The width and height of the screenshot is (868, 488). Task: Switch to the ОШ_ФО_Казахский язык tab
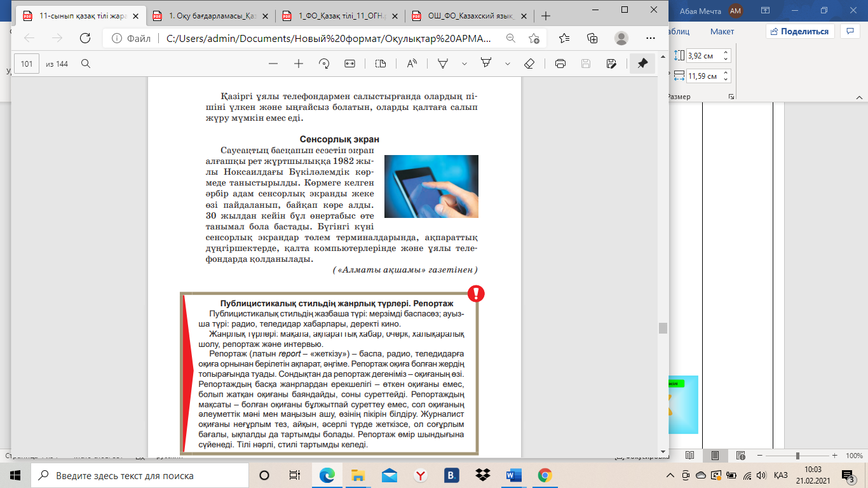(x=469, y=16)
